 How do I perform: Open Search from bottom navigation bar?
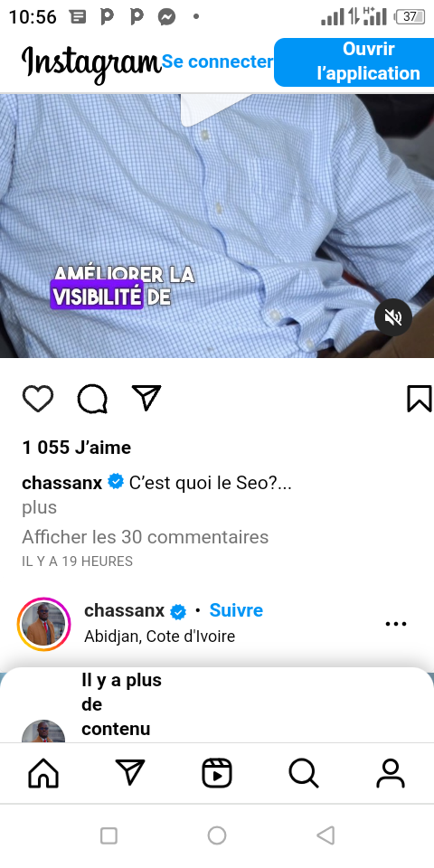coord(304,773)
